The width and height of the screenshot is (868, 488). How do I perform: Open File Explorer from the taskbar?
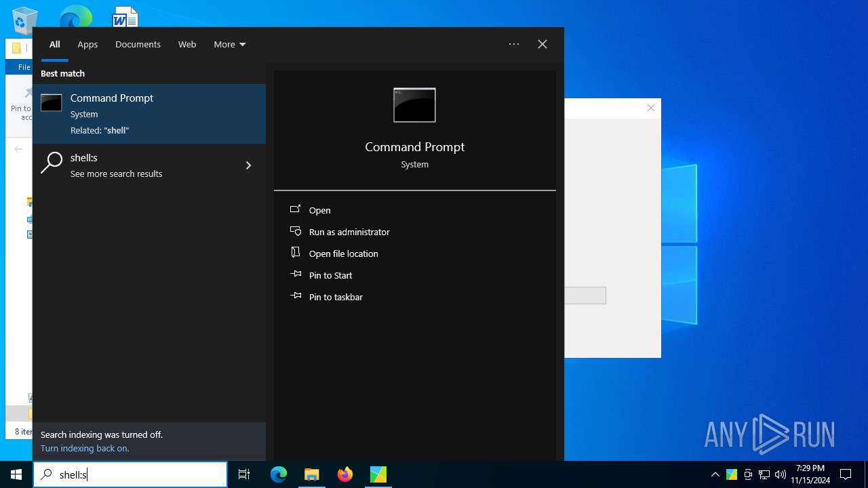click(312, 474)
